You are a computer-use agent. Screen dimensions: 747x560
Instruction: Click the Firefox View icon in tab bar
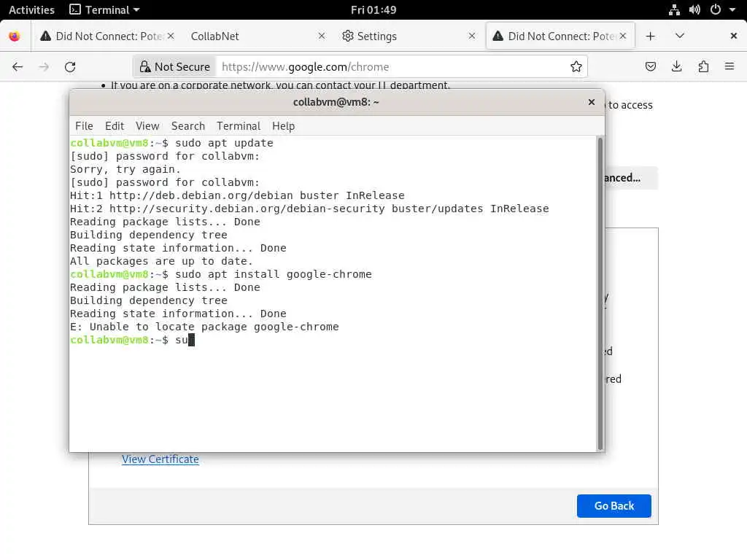point(15,36)
